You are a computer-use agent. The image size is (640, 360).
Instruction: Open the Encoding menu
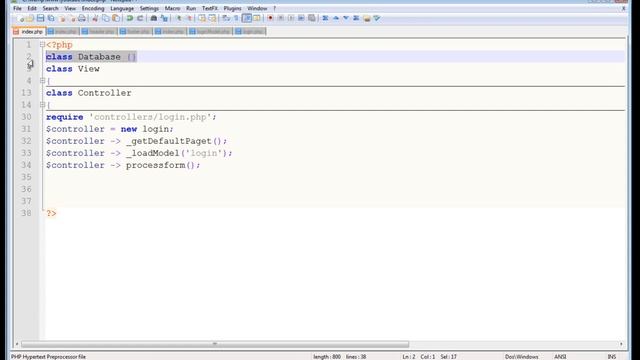pos(93,8)
